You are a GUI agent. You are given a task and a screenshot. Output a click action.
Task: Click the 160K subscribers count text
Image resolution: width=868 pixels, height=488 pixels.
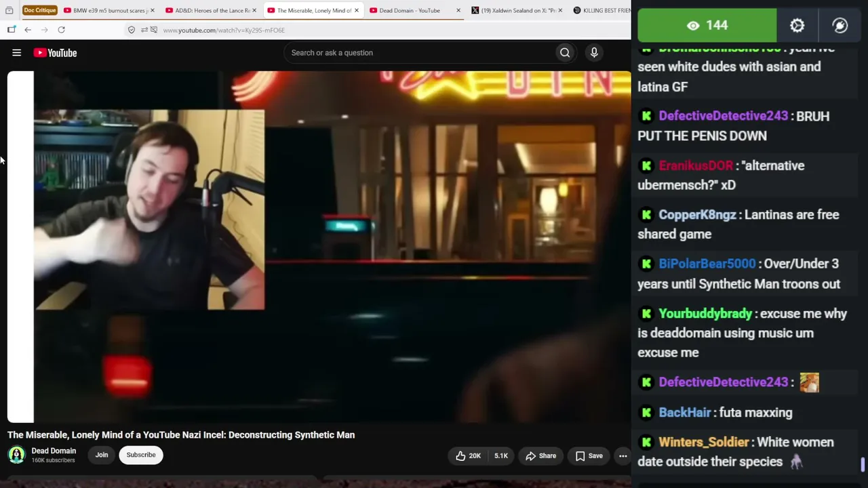coord(53,461)
